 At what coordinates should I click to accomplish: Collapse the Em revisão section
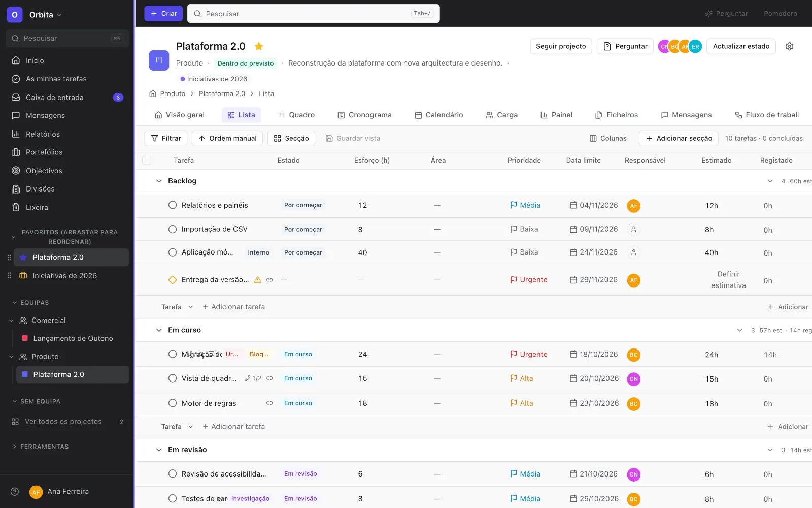(159, 450)
